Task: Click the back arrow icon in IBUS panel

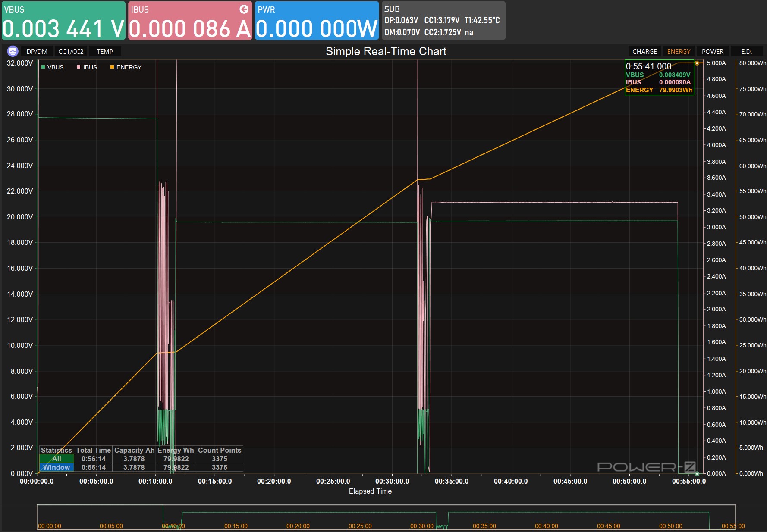Action: pyautogui.click(x=244, y=9)
